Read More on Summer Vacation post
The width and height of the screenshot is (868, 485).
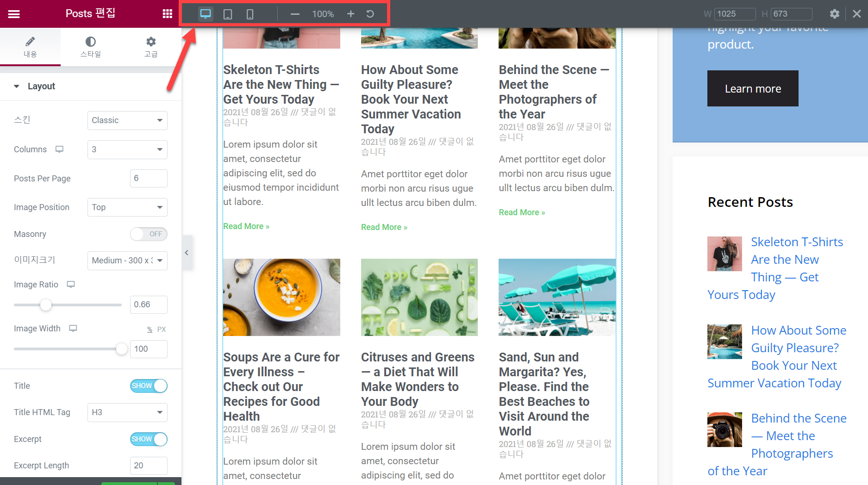[x=384, y=227]
